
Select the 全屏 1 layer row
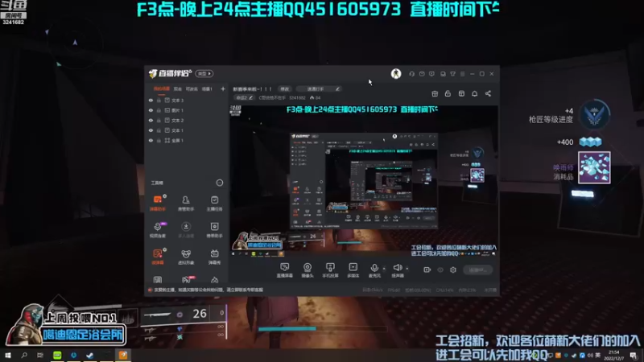coord(187,140)
